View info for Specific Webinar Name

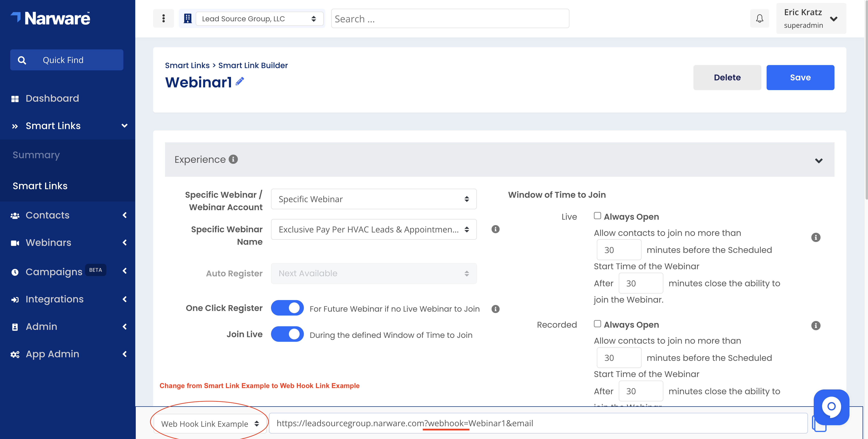[x=495, y=229]
